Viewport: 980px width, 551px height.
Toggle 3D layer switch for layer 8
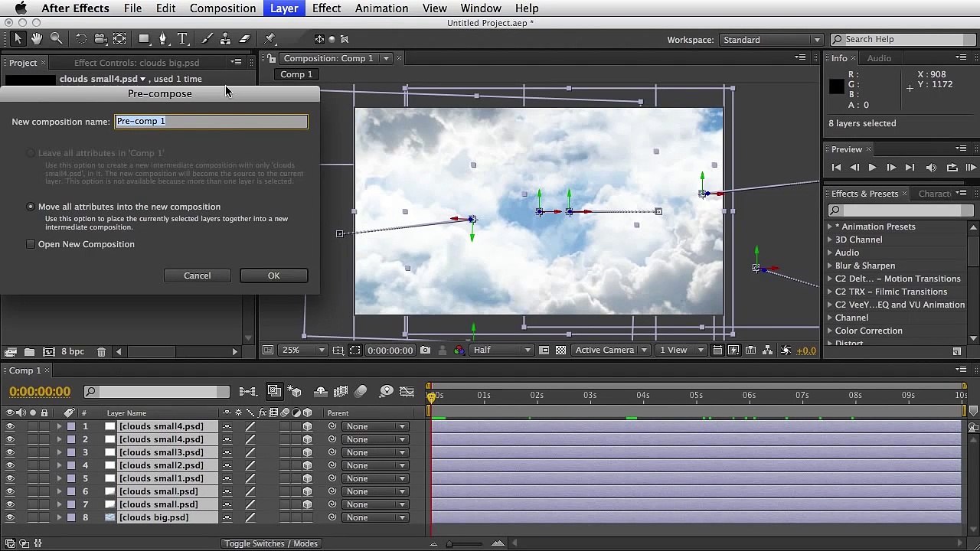pyautogui.click(x=307, y=518)
